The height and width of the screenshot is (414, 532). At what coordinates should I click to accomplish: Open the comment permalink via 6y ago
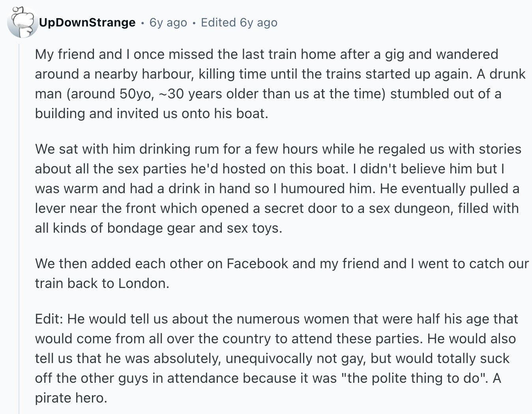pos(168,23)
